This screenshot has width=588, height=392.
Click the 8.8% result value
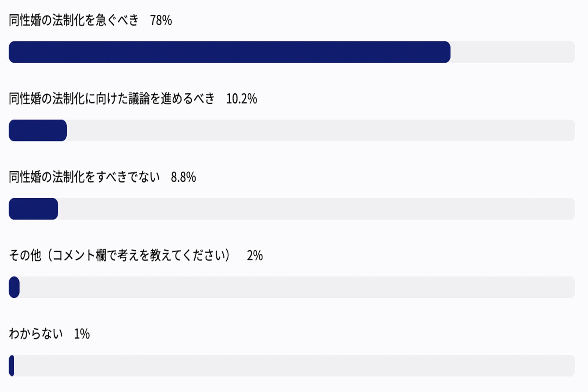(x=183, y=177)
